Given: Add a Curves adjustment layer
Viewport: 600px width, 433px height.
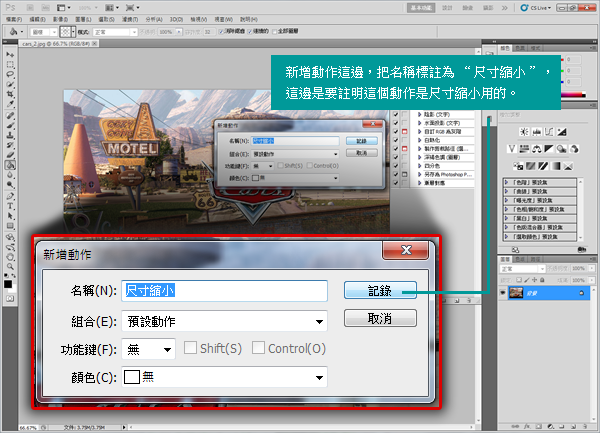Looking at the screenshot, I should (549, 132).
